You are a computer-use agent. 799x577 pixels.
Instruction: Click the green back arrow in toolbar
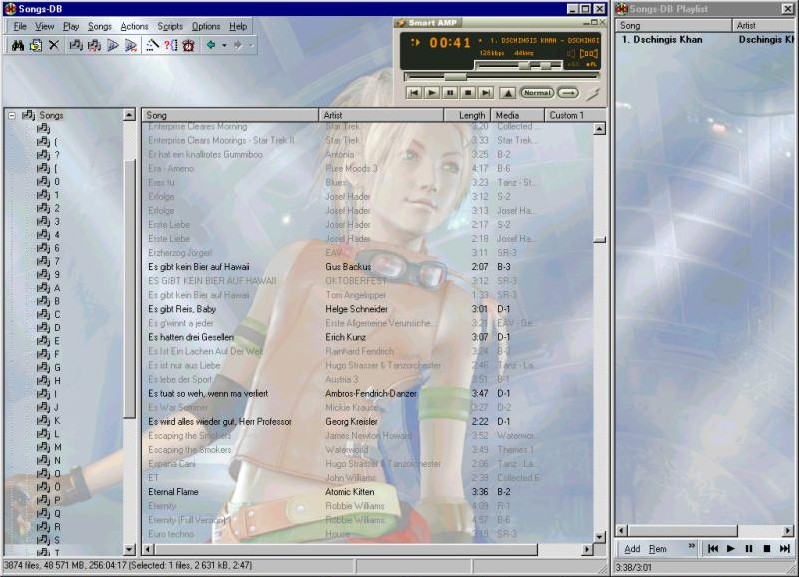pos(210,45)
